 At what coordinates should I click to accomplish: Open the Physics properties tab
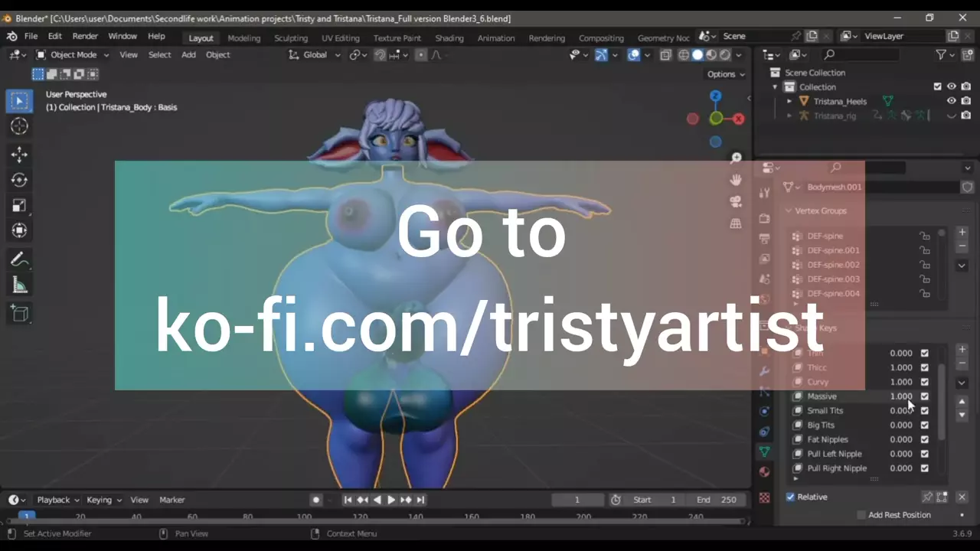[764, 412]
